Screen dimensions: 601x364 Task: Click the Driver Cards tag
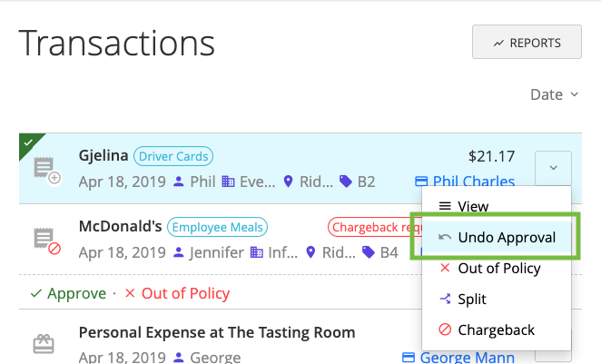pos(173,156)
